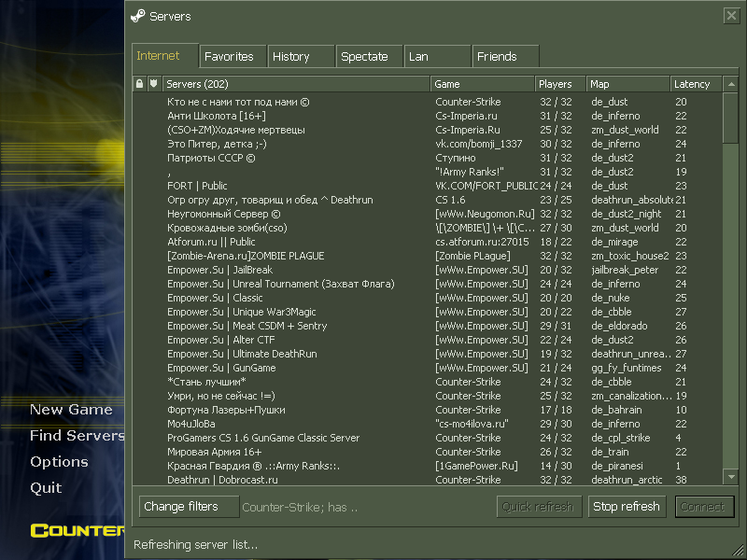Select server '(CSO+ZM)Ходячие мертвецы'
The height and width of the screenshot is (560, 747).
coord(428,130)
